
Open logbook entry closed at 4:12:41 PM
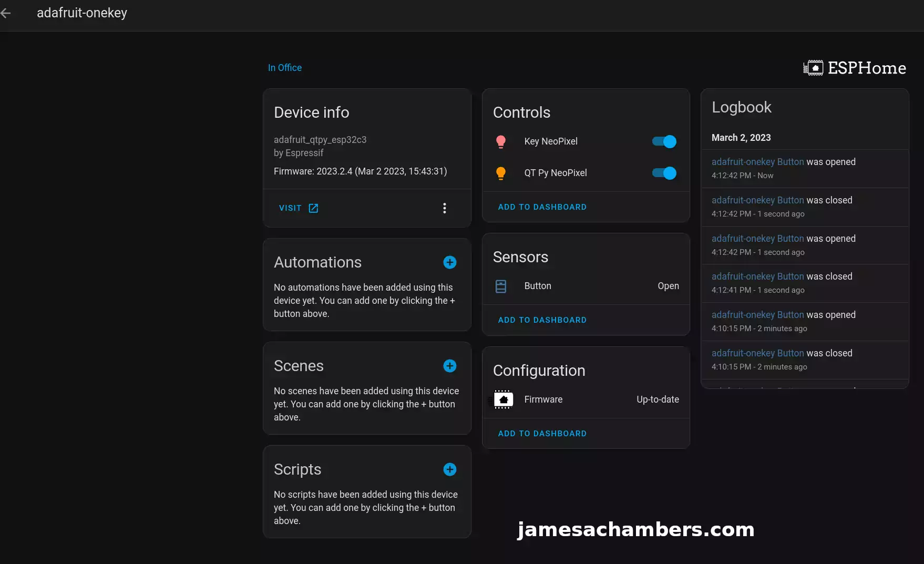coord(805,283)
